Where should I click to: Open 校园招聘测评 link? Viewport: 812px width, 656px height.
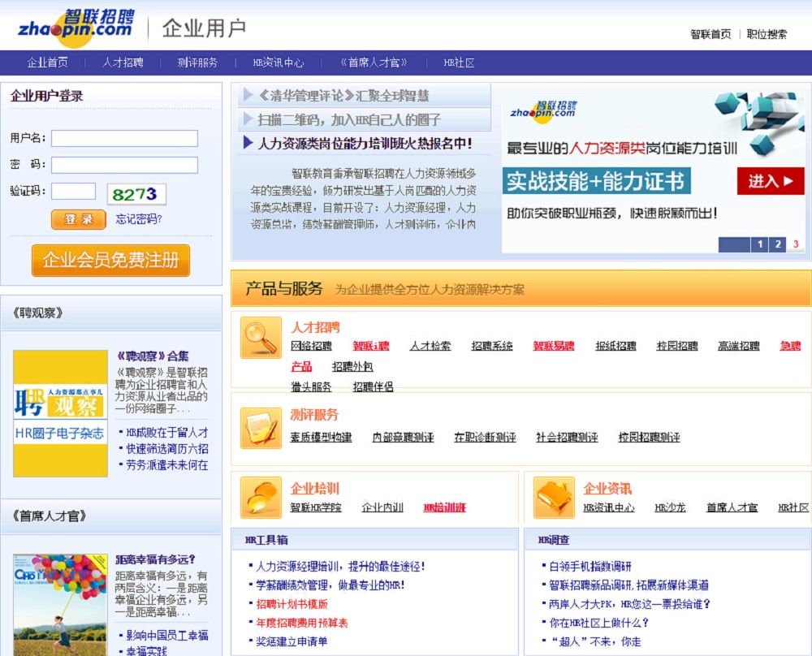(649, 437)
